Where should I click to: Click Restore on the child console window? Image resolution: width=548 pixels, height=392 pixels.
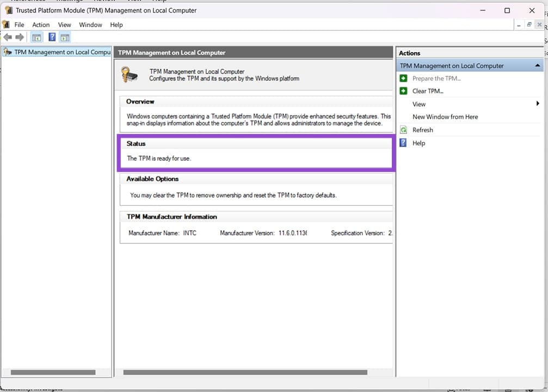tap(528, 24)
